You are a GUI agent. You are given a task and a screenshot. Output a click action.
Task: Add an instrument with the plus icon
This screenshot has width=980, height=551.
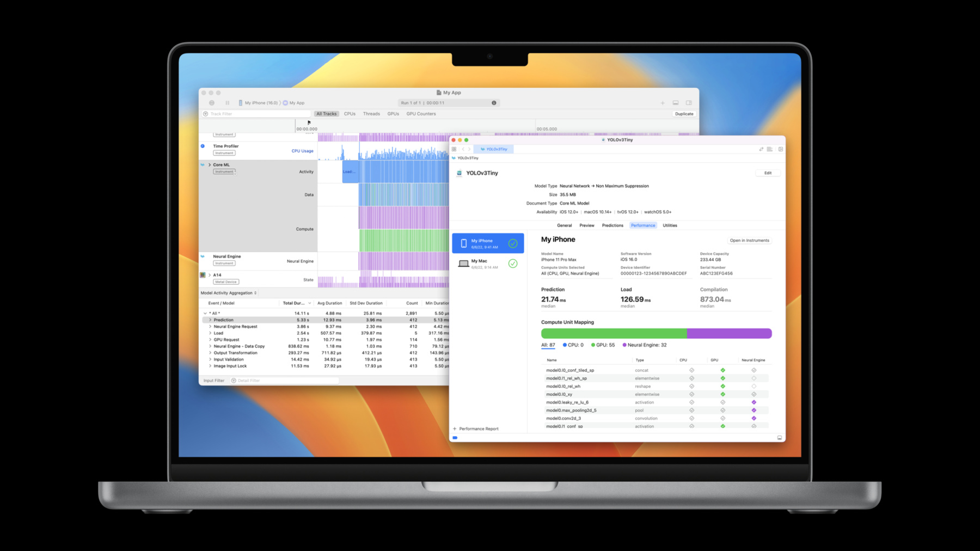(663, 103)
